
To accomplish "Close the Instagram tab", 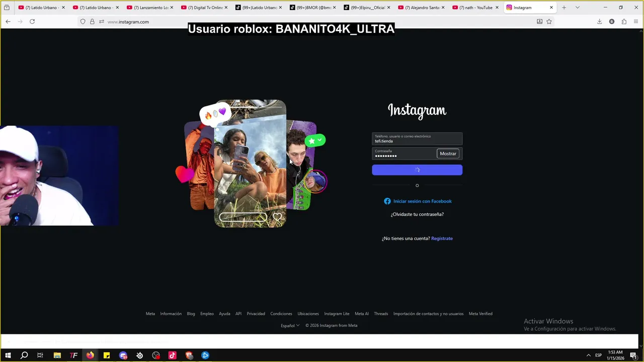I will point(551,8).
